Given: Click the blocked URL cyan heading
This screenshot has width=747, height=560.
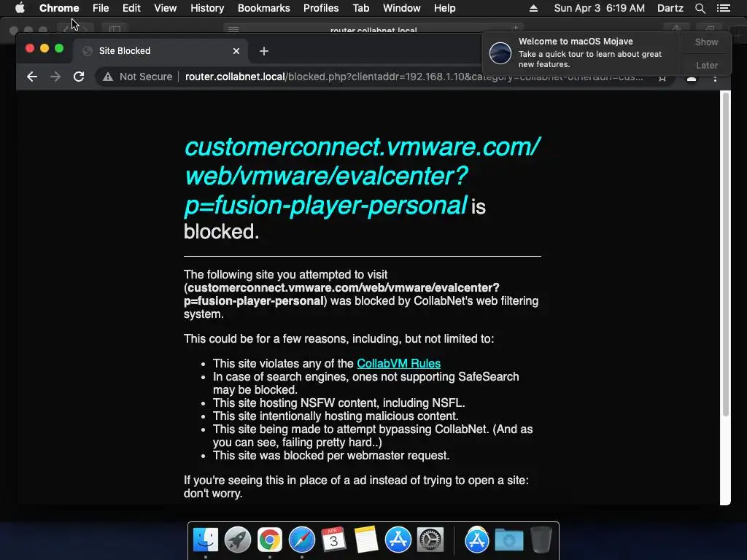Looking at the screenshot, I should 362,176.
